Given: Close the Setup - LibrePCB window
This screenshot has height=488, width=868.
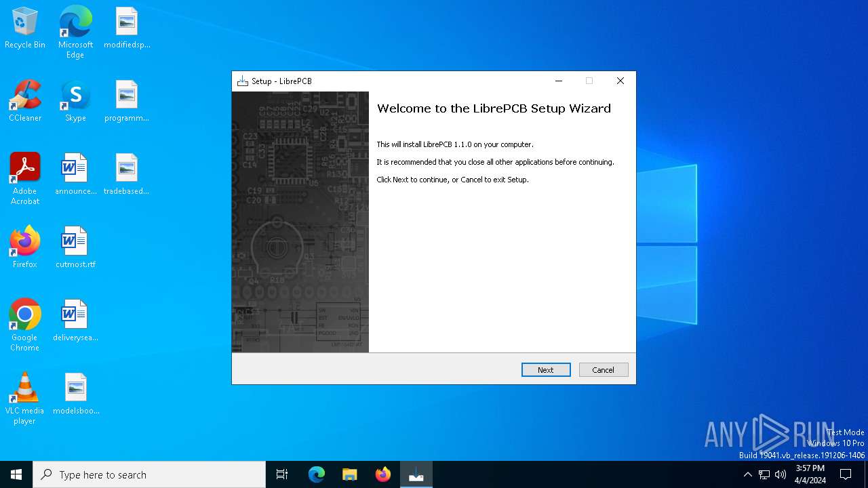Looking at the screenshot, I should 620,81.
